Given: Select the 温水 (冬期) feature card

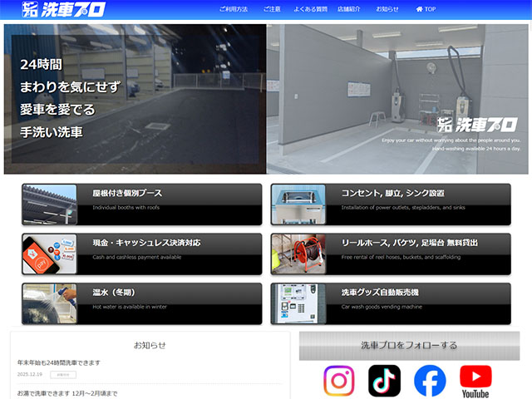Looking at the screenshot, I should click(141, 303).
